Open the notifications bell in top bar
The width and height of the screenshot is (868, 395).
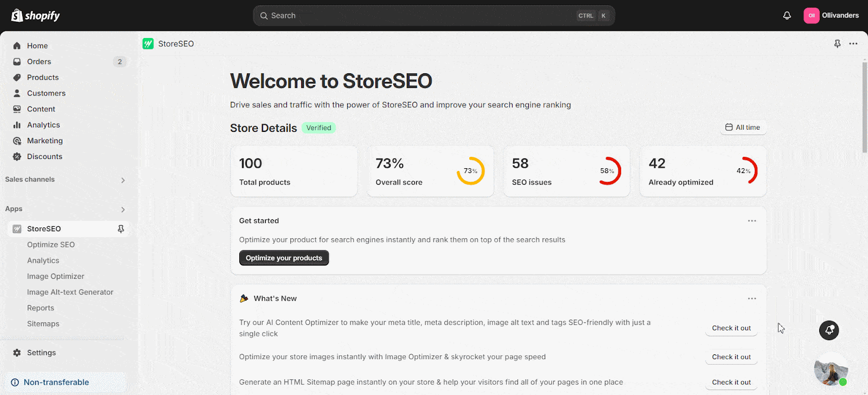(x=787, y=15)
